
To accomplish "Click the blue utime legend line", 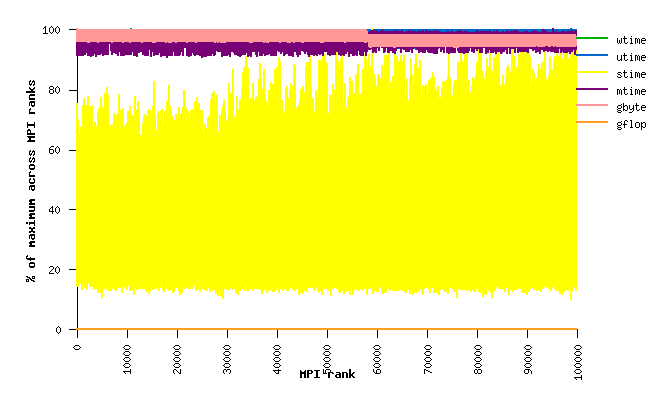I will coord(592,55).
